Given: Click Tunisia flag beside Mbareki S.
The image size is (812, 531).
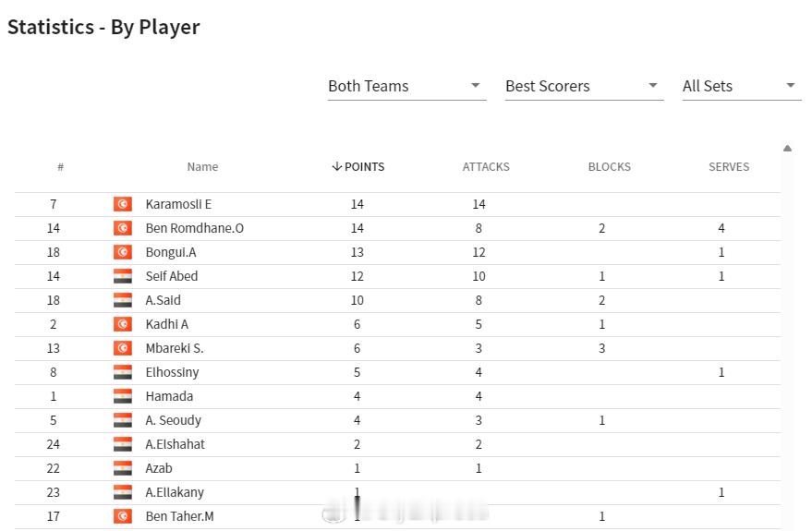Looking at the screenshot, I should [123, 348].
